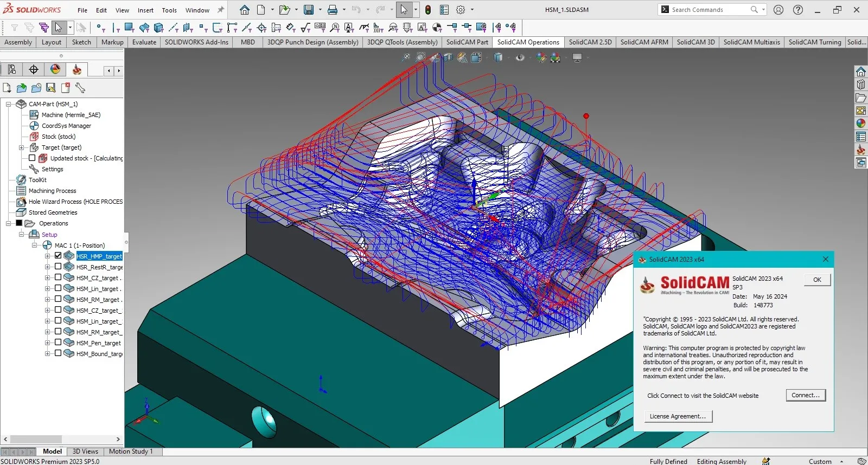Enable the HSR_RestR_target operation checkbox
The height and width of the screenshot is (465, 868).
point(58,267)
